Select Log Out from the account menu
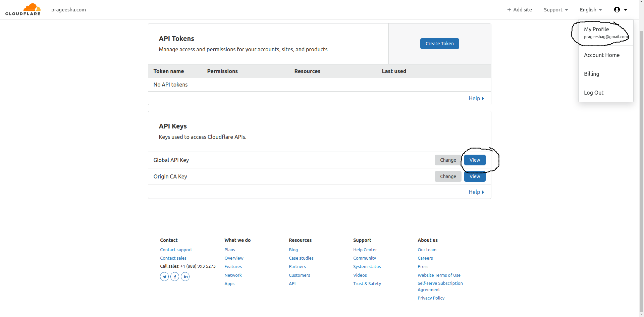The height and width of the screenshot is (317, 644). click(593, 93)
